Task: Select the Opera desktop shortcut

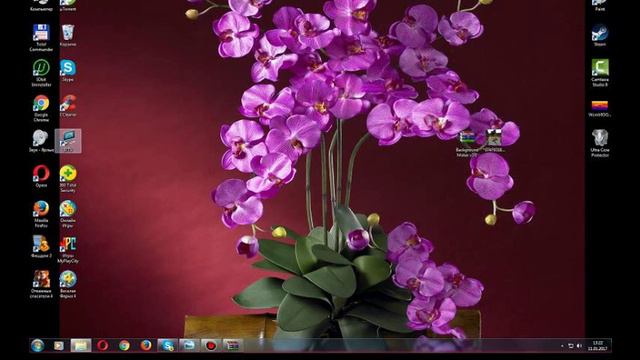Action: click(x=41, y=176)
